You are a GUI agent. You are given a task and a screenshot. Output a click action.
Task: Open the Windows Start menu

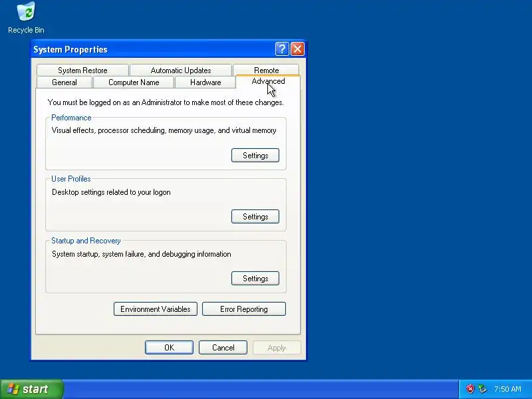coord(31,389)
